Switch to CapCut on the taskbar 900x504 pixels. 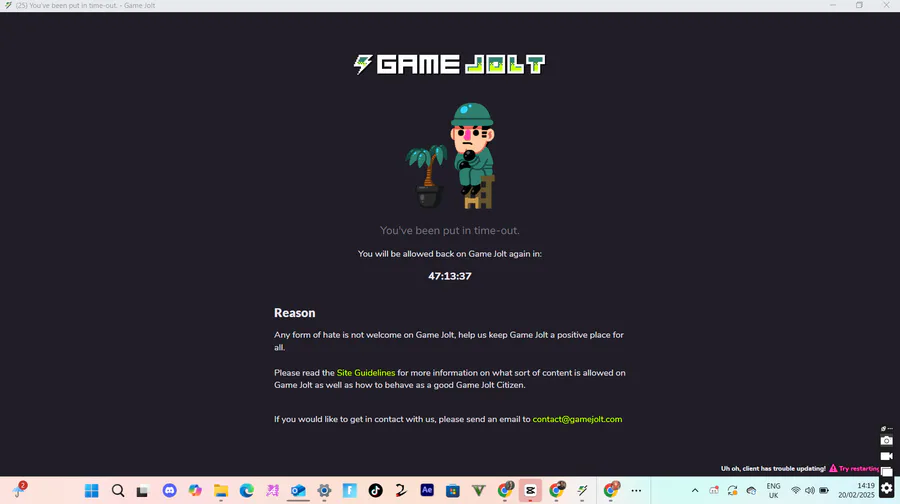[x=530, y=490]
